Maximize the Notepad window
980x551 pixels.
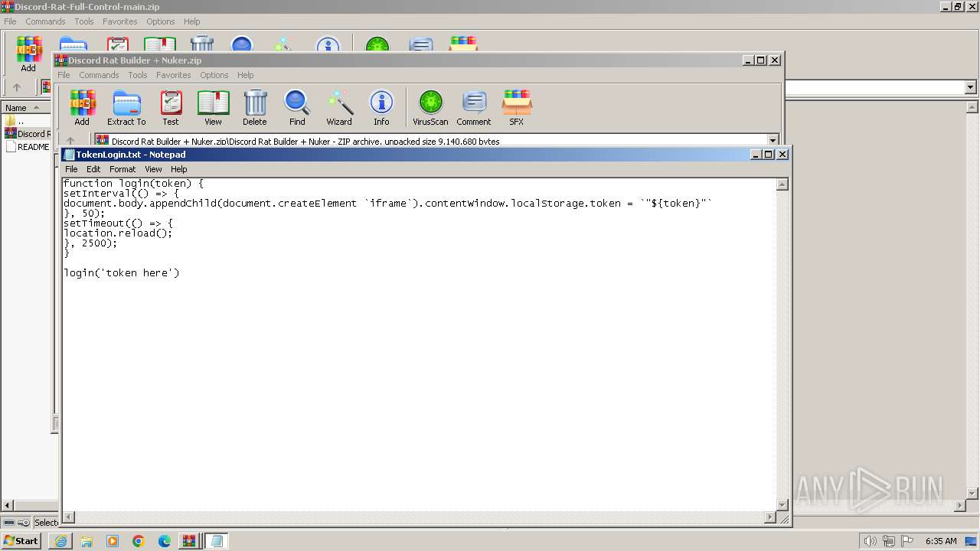[x=769, y=155]
